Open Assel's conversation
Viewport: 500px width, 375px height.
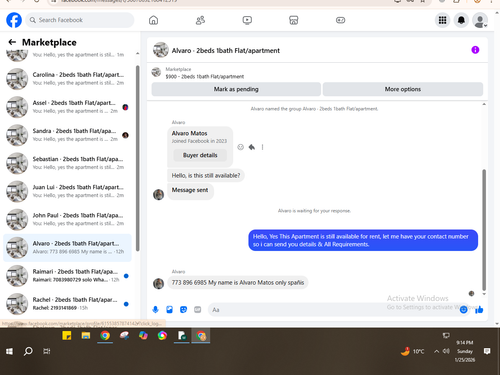tap(68, 107)
